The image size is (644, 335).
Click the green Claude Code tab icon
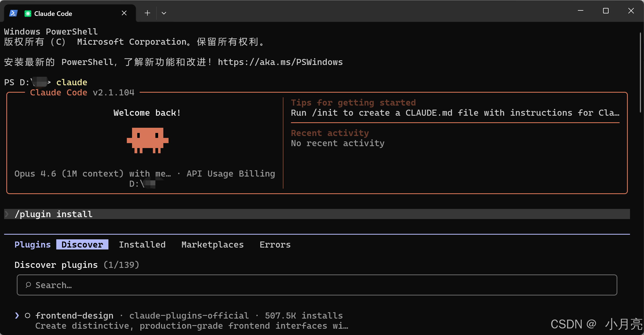(x=28, y=13)
